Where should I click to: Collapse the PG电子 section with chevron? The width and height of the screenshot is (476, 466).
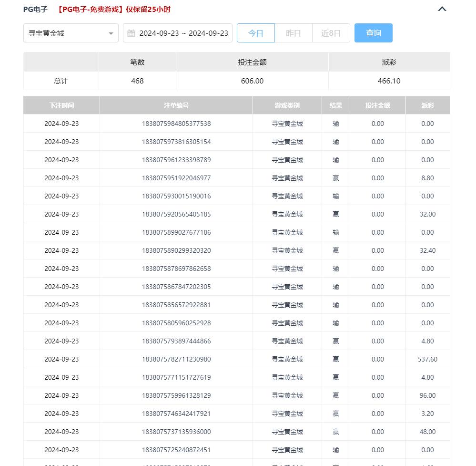pyautogui.click(x=442, y=9)
